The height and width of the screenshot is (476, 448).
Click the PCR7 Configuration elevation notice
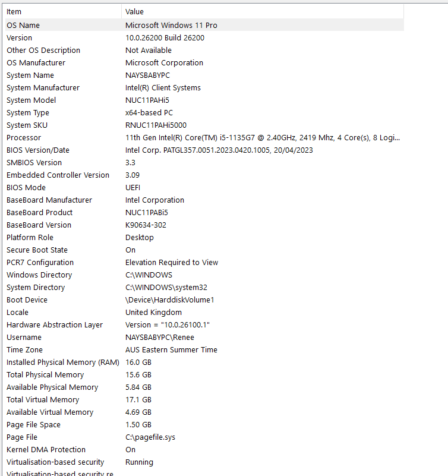click(x=172, y=262)
